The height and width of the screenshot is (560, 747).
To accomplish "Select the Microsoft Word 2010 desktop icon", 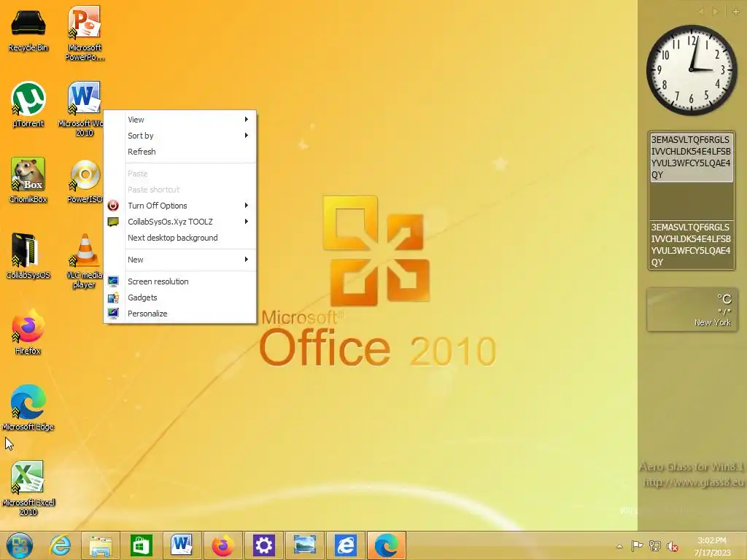I will click(x=83, y=109).
